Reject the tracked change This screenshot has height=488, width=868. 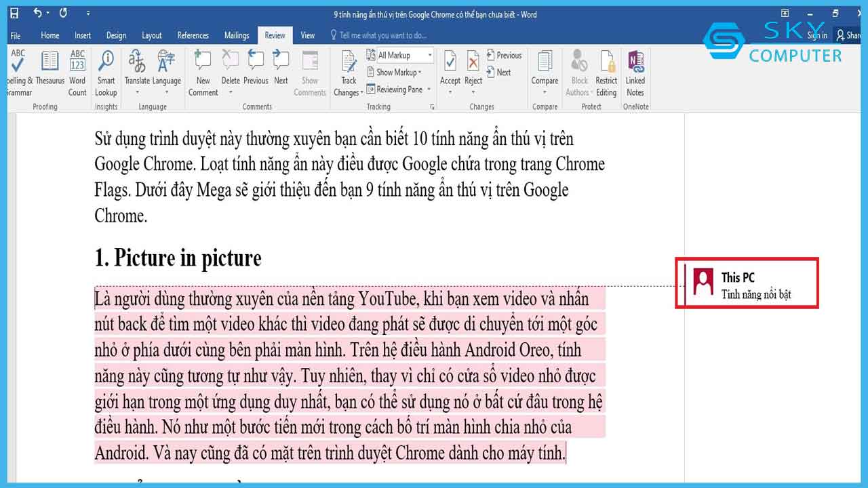473,62
